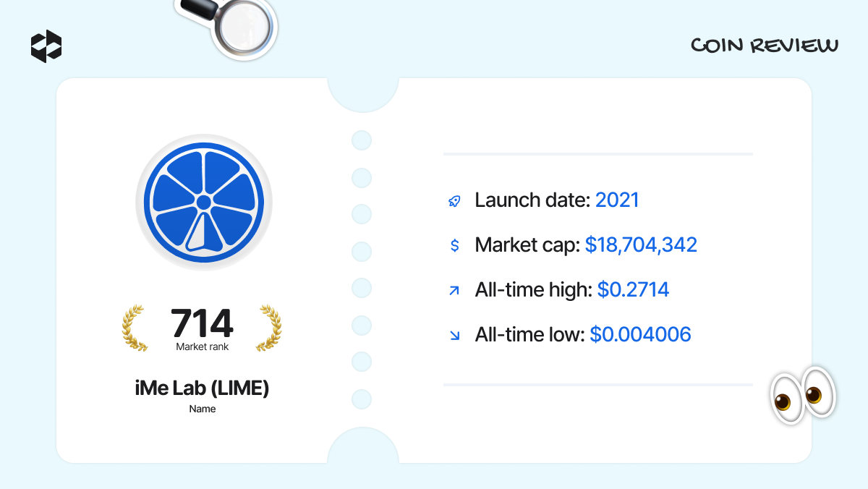Image resolution: width=868 pixels, height=489 pixels.
Task: Click the market rank number 714
Action: tap(202, 323)
